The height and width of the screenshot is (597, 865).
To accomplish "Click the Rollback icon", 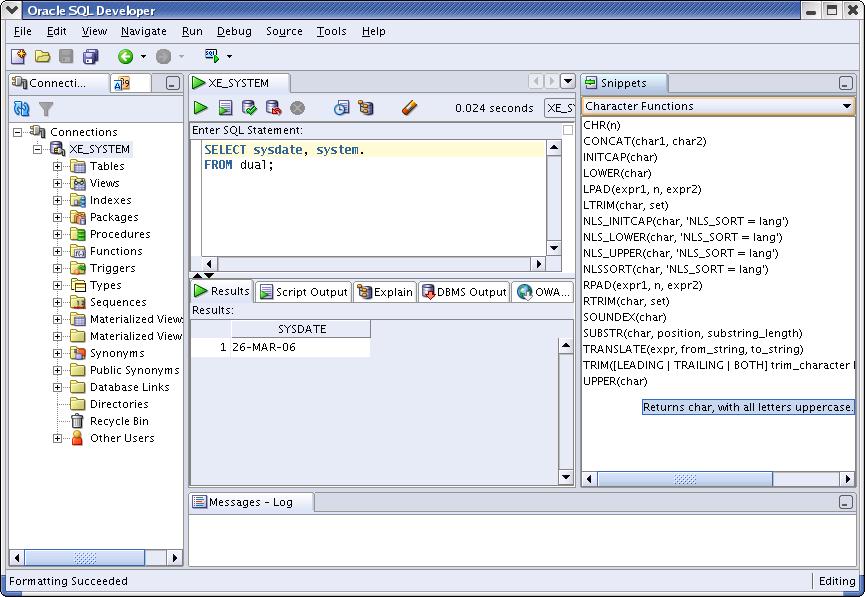I will [x=273, y=108].
